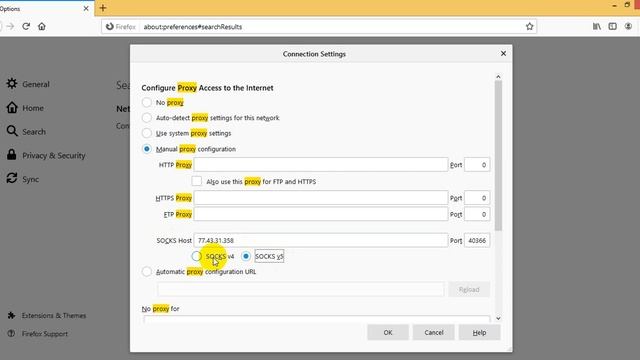This screenshot has height=360, width=640.
Task: Enable Also use this proxy for FTP and HTTPS
Action: point(197,181)
